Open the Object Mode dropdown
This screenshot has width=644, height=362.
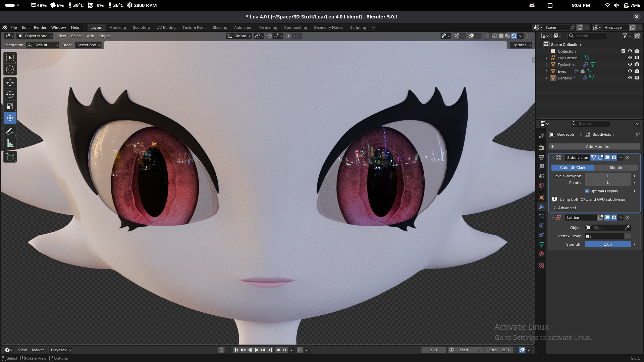click(35, 36)
